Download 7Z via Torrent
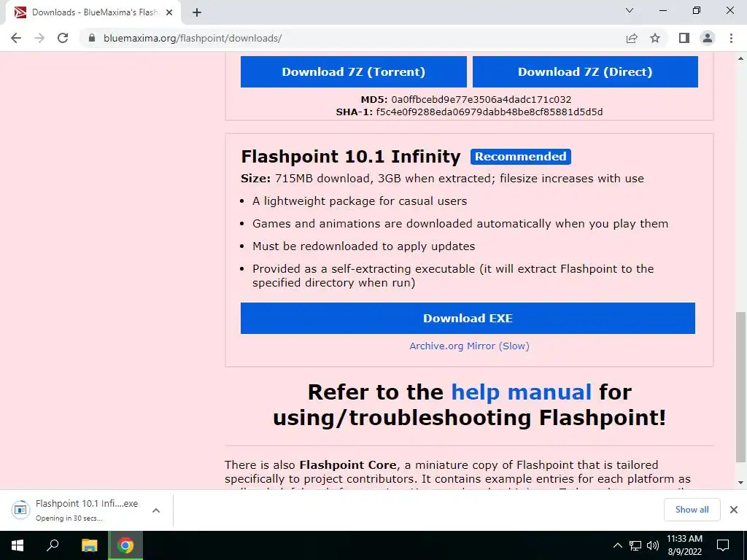Image resolution: width=747 pixels, height=560 pixels. [354, 72]
